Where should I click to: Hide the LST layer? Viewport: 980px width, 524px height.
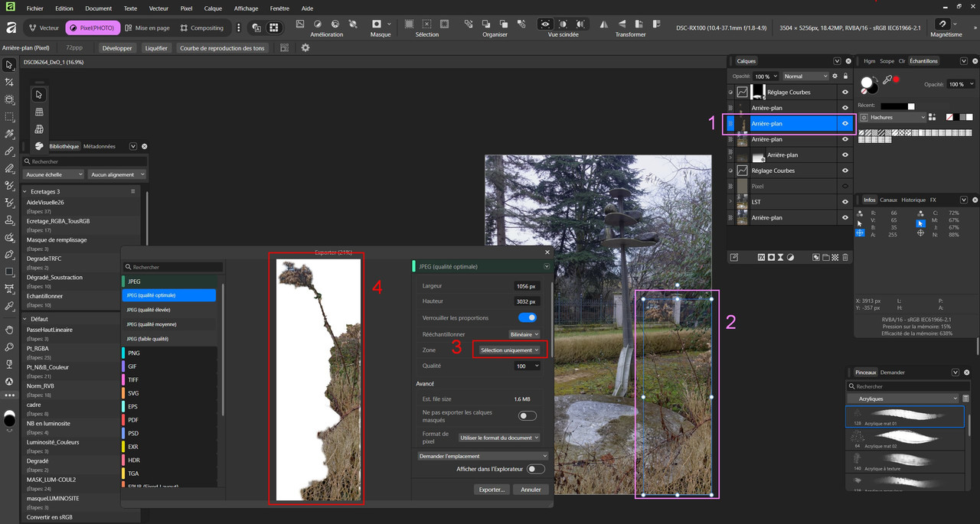coord(845,202)
